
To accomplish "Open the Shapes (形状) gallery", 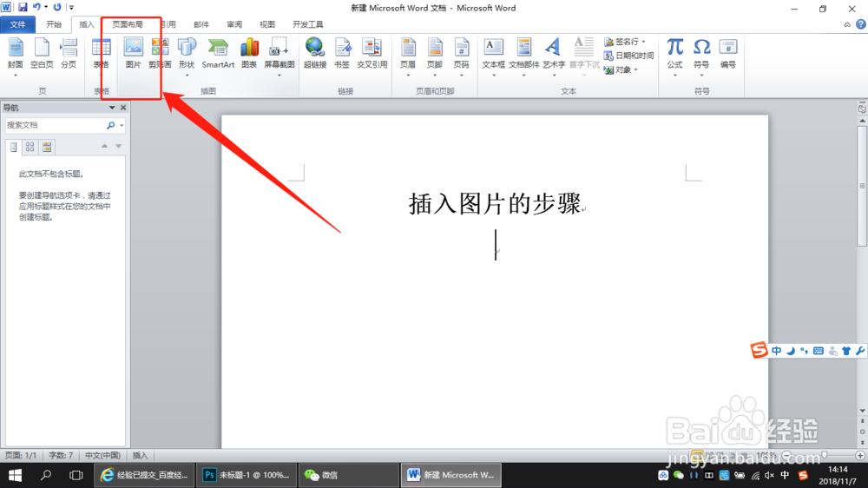I will [187, 57].
